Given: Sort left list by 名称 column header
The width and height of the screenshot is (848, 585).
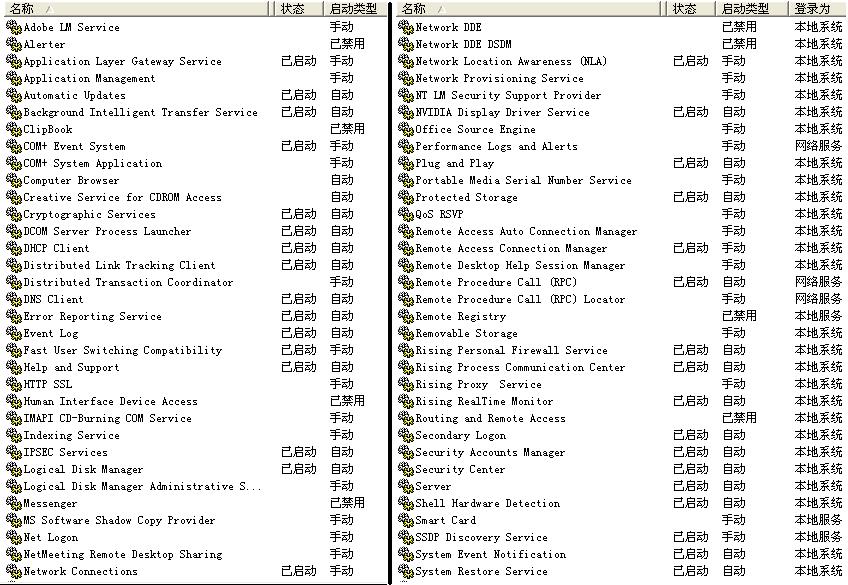Looking at the screenshot, I should (135, 9).
